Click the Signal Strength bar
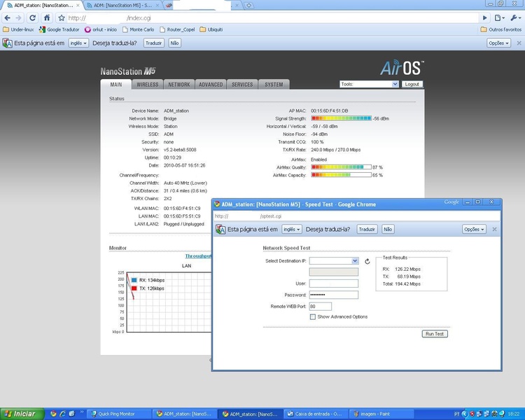 (341, 118)
